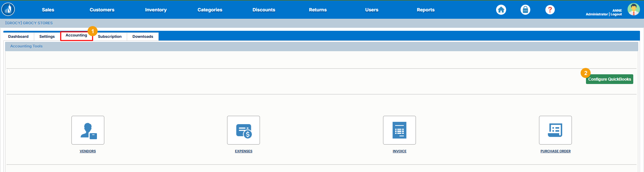Click the VENDORS text link
The width and height of the screenshot is (644, 172).
pyautogui.click(x=88, y=151)
